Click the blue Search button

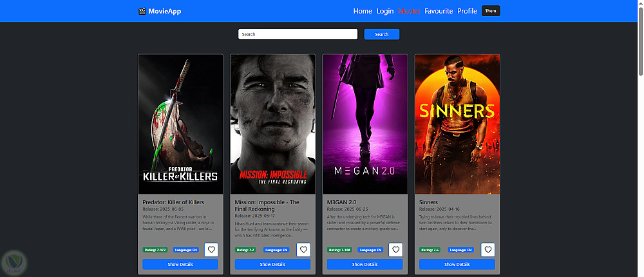point(381,35)
